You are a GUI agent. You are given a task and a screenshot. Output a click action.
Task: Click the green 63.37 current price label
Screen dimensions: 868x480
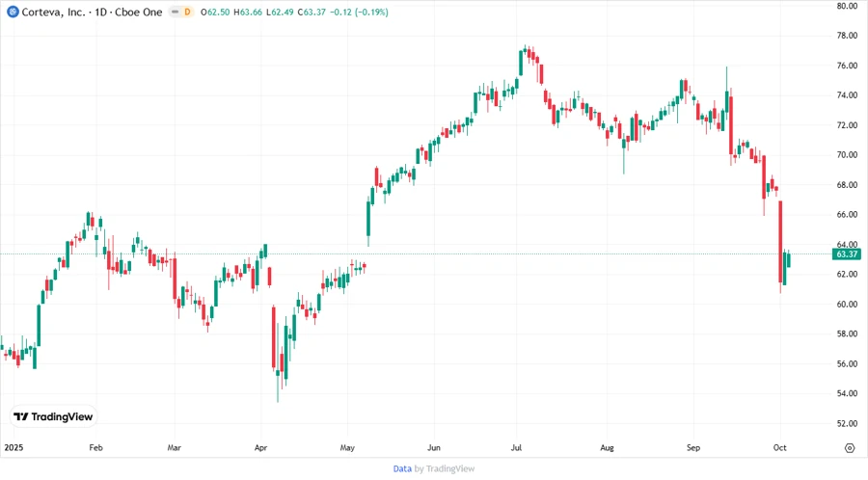(x=847, y=254)
